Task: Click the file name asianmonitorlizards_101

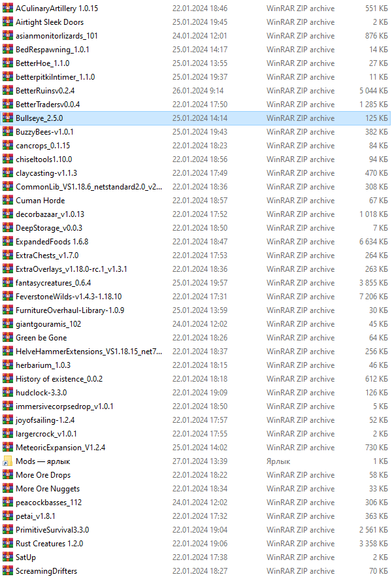Action: [57, 36]
